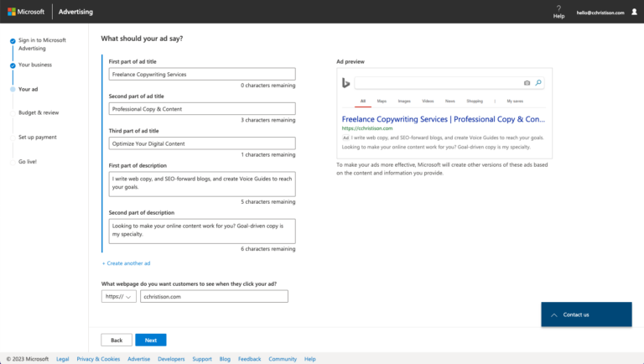The height and width of the screenshot is (364, 644).
Task: Open the Blog footer link
Action: coord(225,359)
